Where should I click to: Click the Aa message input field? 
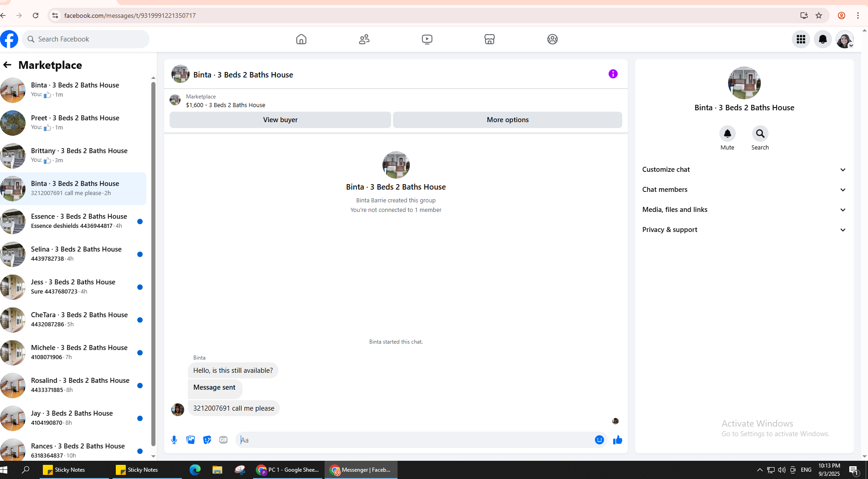coord(415,440)
